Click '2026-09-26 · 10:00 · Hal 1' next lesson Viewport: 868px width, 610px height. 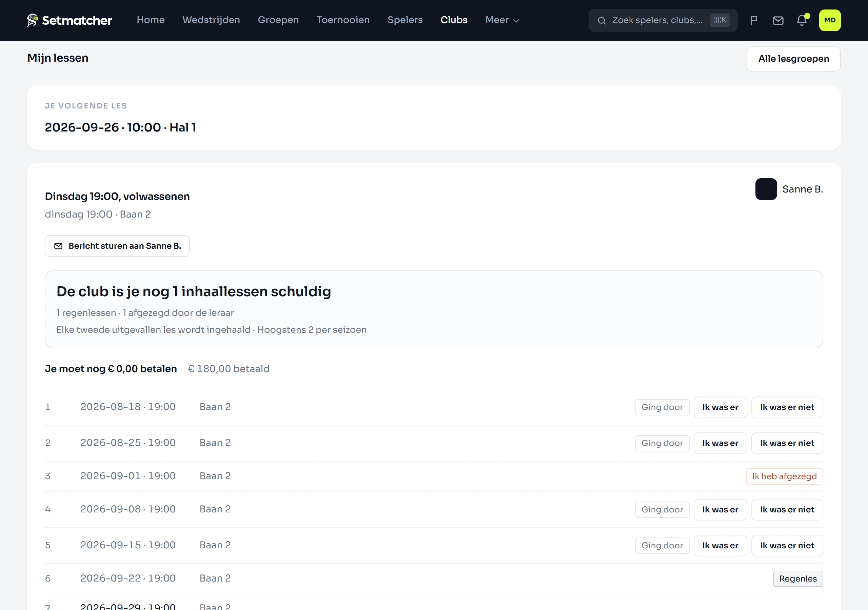[x=120, y=127]
